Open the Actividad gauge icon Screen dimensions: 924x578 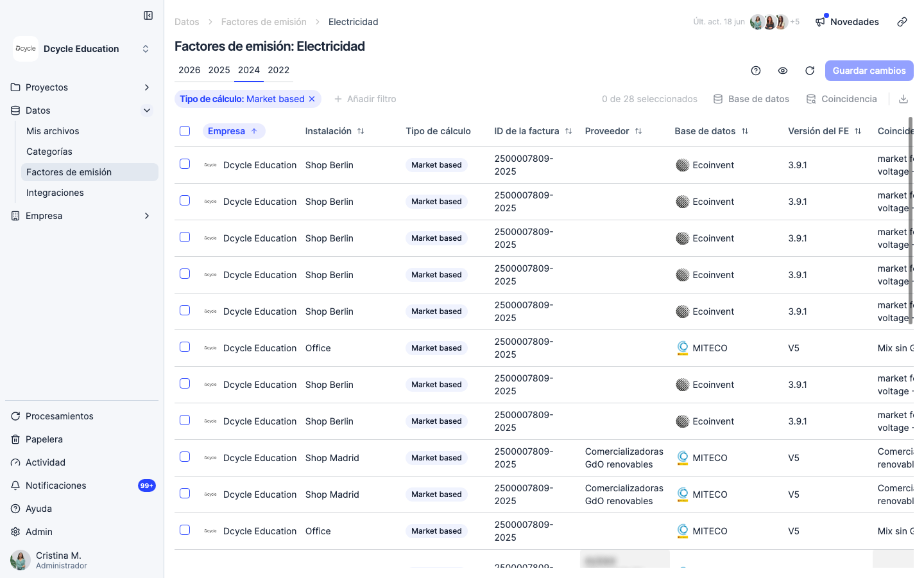click(x=15, y=462)
